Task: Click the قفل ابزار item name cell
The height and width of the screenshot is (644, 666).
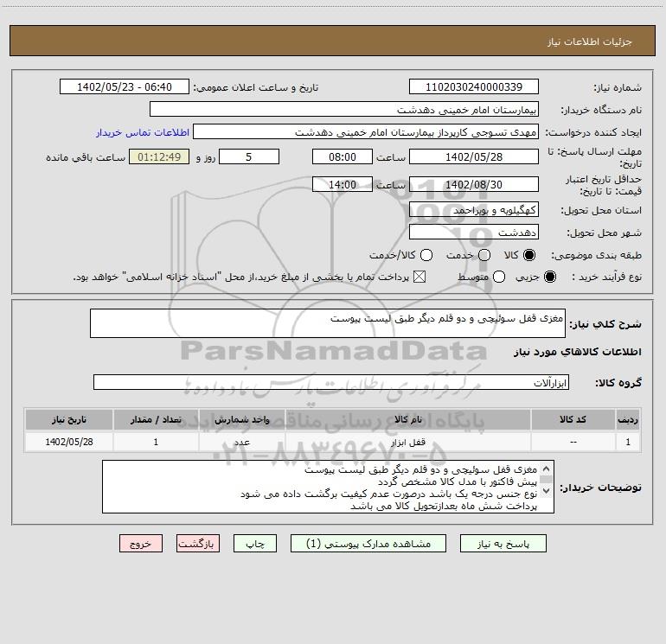Action: [407, 442]
